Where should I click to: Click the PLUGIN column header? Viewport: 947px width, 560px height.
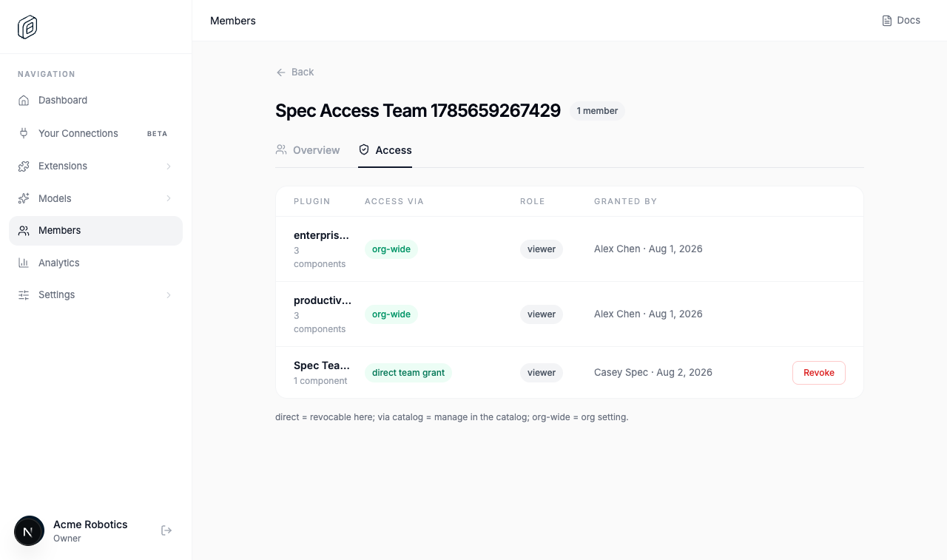pos(312,201)
